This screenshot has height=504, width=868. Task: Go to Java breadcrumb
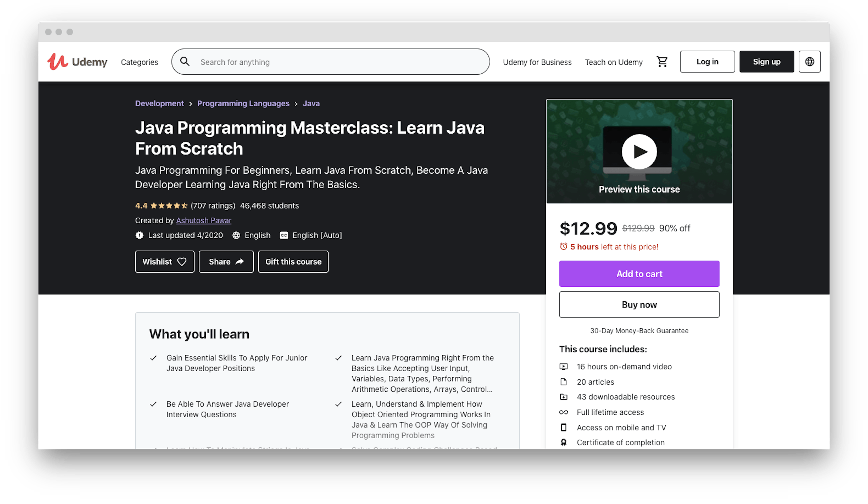coord(311,103)
